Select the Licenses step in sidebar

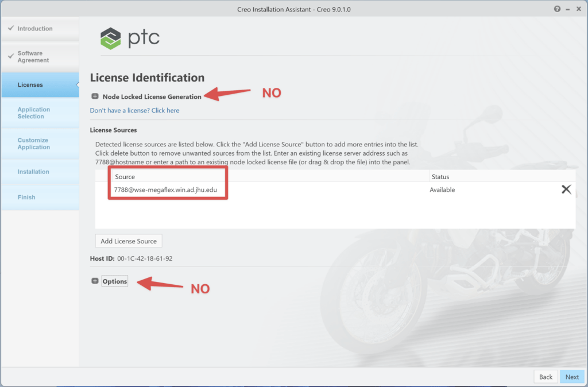[x=30, y=85]
